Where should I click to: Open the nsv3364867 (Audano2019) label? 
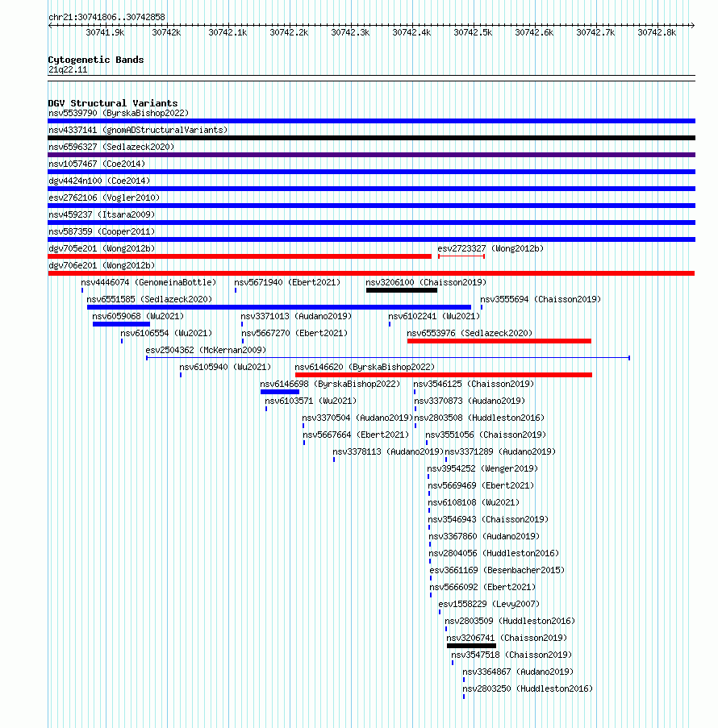pyautogui.click(x=518, y=672)
